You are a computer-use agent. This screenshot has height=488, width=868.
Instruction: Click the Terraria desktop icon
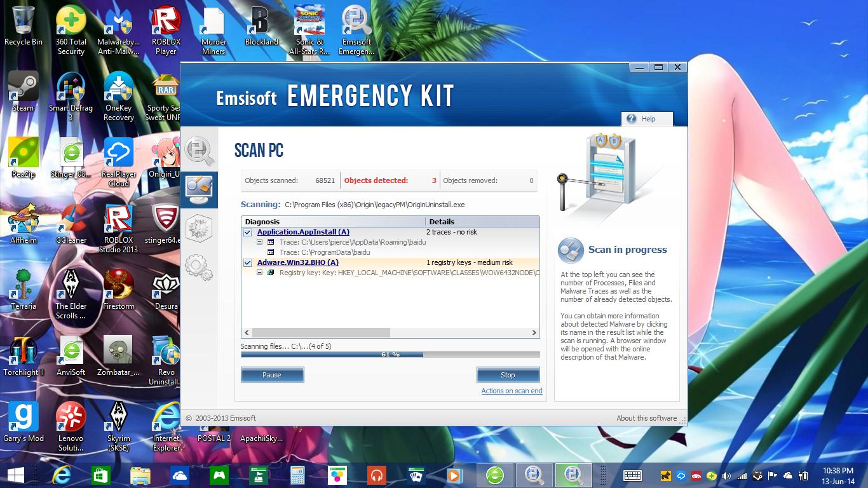24,290
